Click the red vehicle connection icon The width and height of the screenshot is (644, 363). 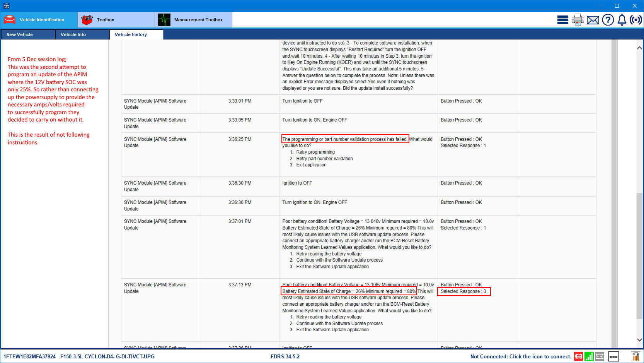click(578, 356)
